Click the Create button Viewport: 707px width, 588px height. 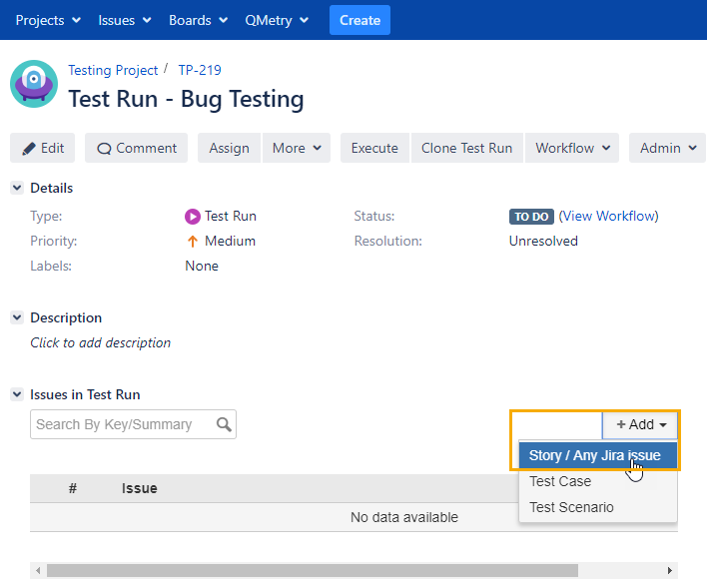tap(359, 20)
